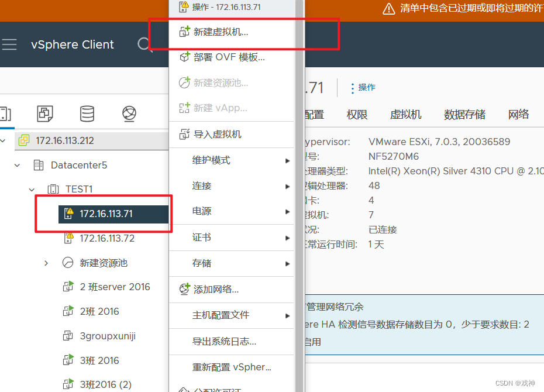Image resolution: width=544 pixels, height=392 pixels.
Task: Click the model value NF5270M6
Action: pos(394,156)
